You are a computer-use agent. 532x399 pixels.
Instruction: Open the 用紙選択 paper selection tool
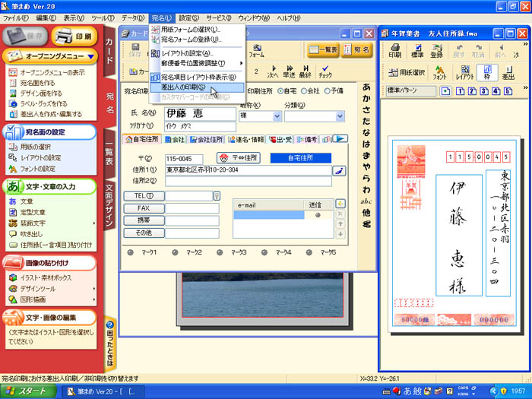click(x=404, y=73)
